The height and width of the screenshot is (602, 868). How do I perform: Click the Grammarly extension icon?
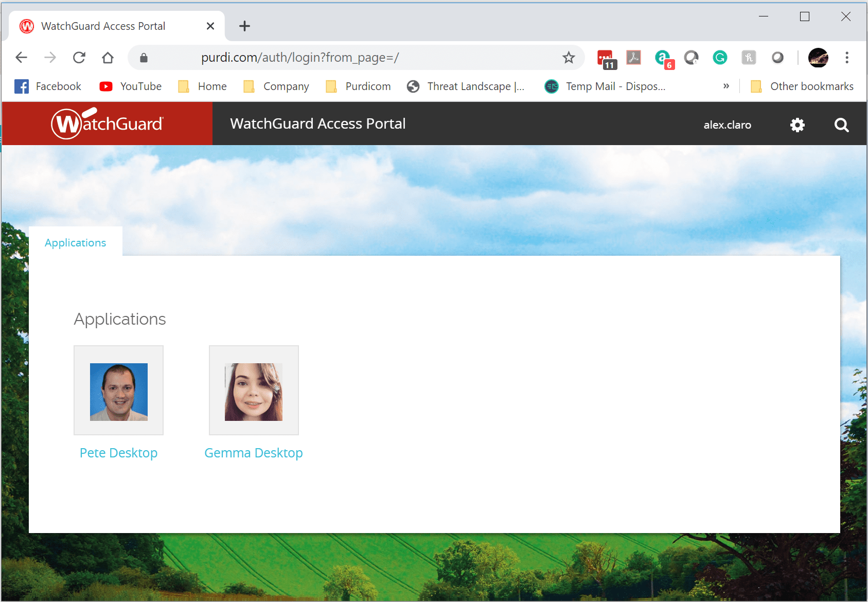pos(720,57)
